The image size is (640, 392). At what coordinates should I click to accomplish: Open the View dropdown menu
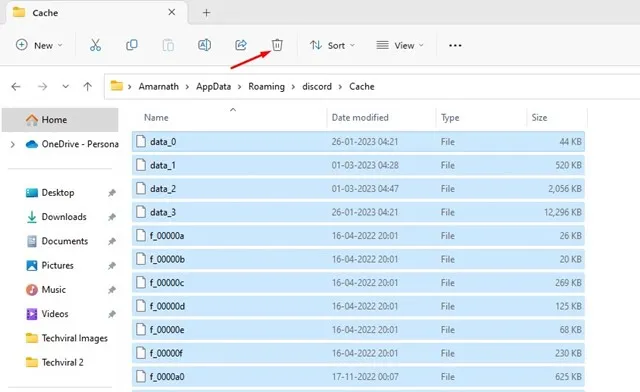click(400, 45)
